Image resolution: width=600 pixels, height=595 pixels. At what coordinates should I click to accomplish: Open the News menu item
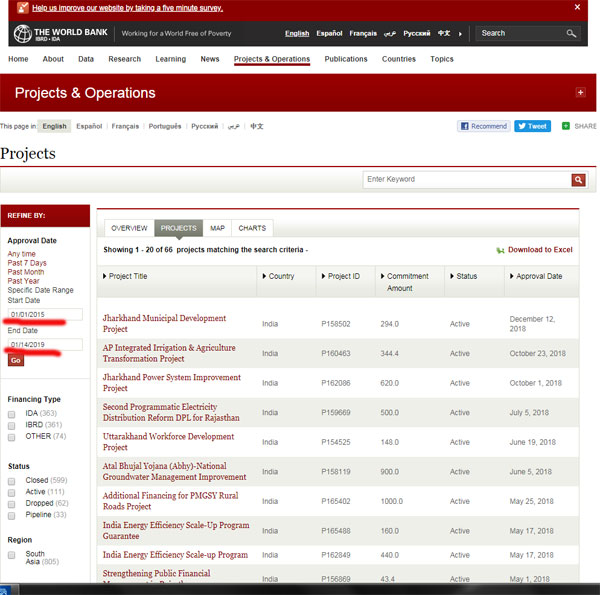210,59
